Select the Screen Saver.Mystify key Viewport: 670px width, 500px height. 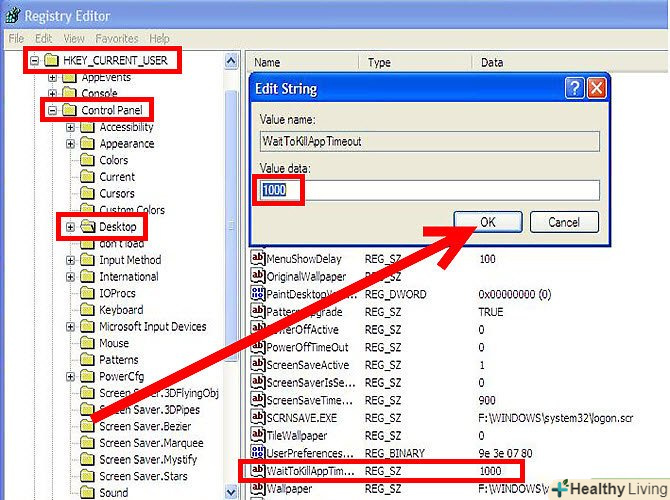pos(148,460)
